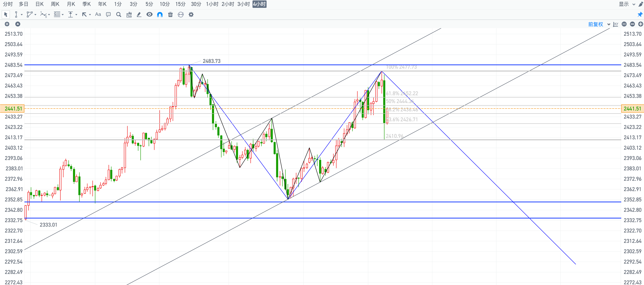This screenshot has width=644, height=285.
Task: Select the 30分 thirty-minute timeframe
Action: pos(196,4)
